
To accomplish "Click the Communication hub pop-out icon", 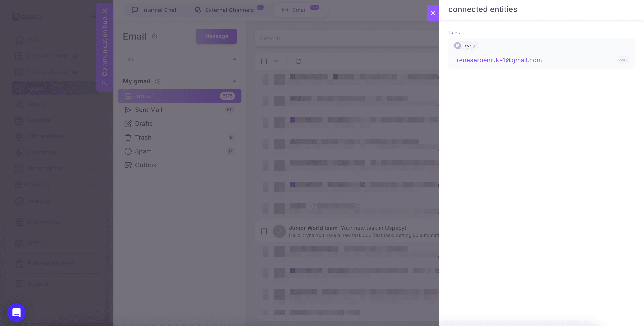I will 105,83.
